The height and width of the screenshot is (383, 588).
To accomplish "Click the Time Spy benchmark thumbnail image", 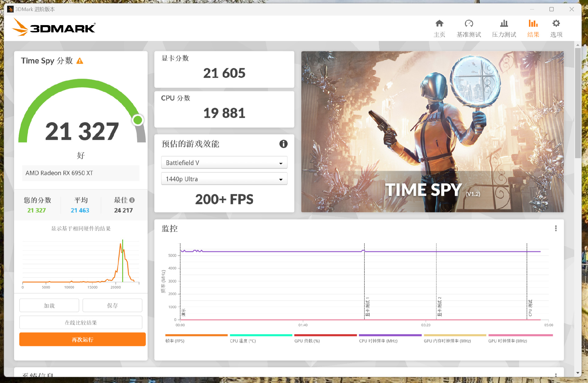I will click(432, 132).
